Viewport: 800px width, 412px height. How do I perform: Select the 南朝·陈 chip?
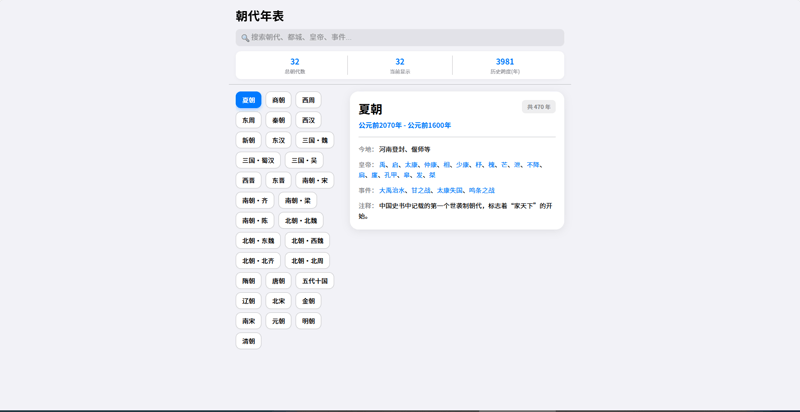click(x=255, y=221)
